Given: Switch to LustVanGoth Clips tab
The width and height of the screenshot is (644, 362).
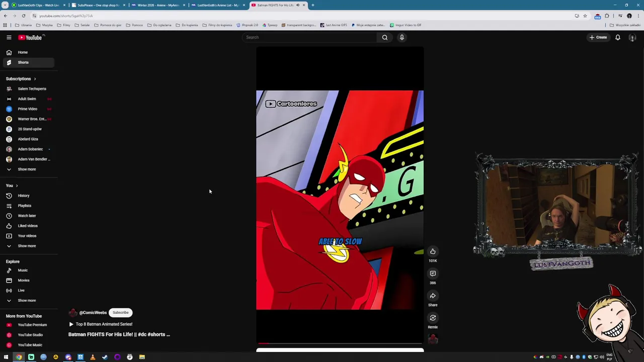Looking at the screenshot, I should coord(38,5).
